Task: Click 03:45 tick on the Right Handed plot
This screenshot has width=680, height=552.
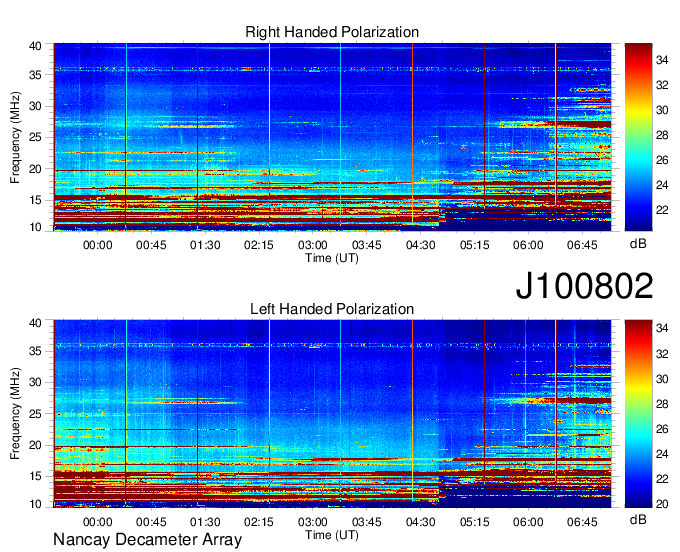Action: 367,245
